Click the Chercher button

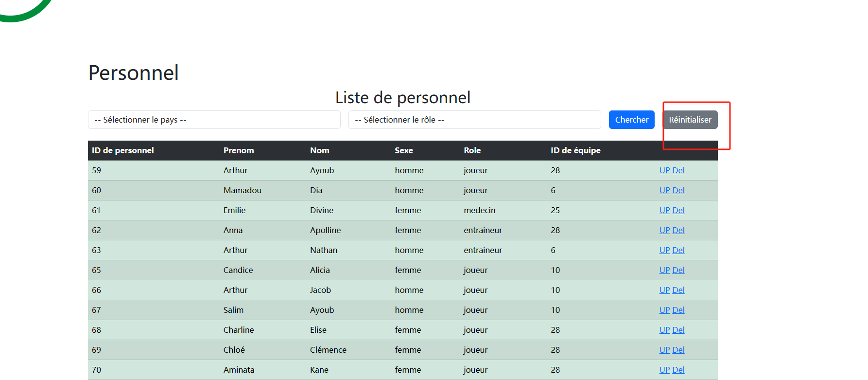[631, 120]
